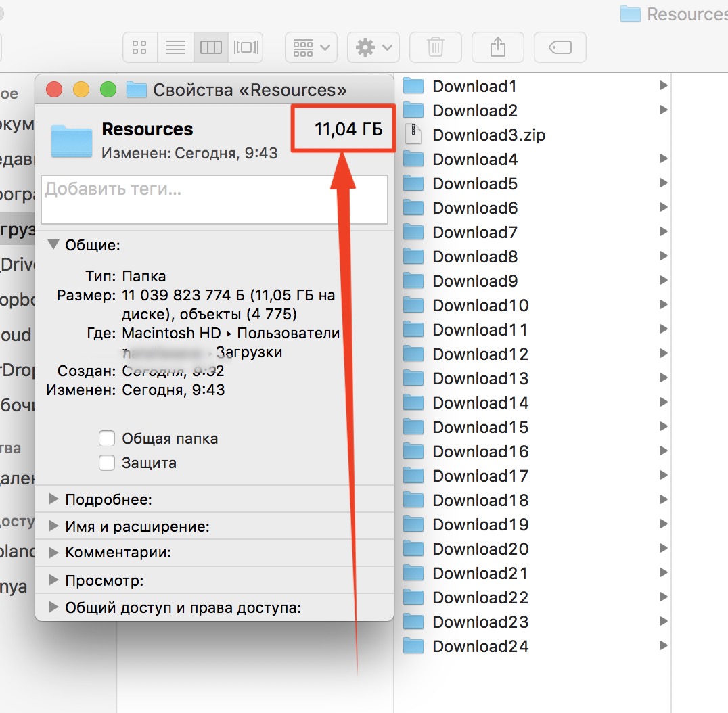The width and height of the screenshot is (728, 713).
Task: Click the Изменен: Сегодня, 9:43 subtitle
Action: (x=189, y=153)
